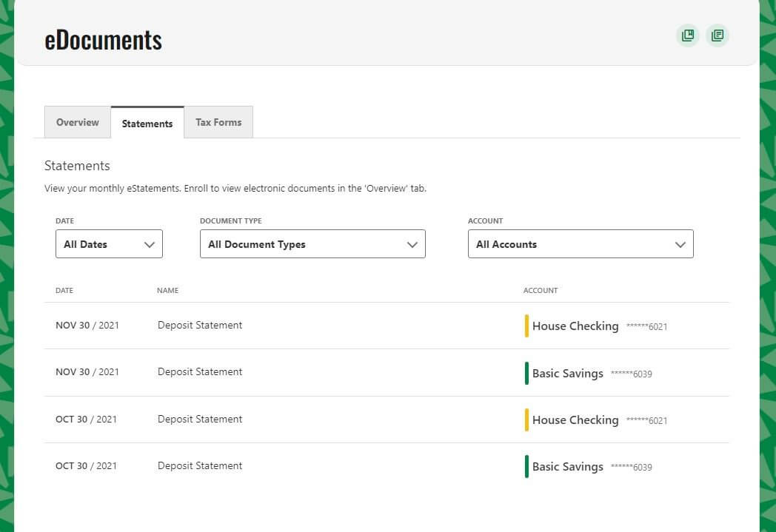Open Oct 30 Basic Savings Deposit Statement
The image size is (776, 532).
[x=200, y=466]
